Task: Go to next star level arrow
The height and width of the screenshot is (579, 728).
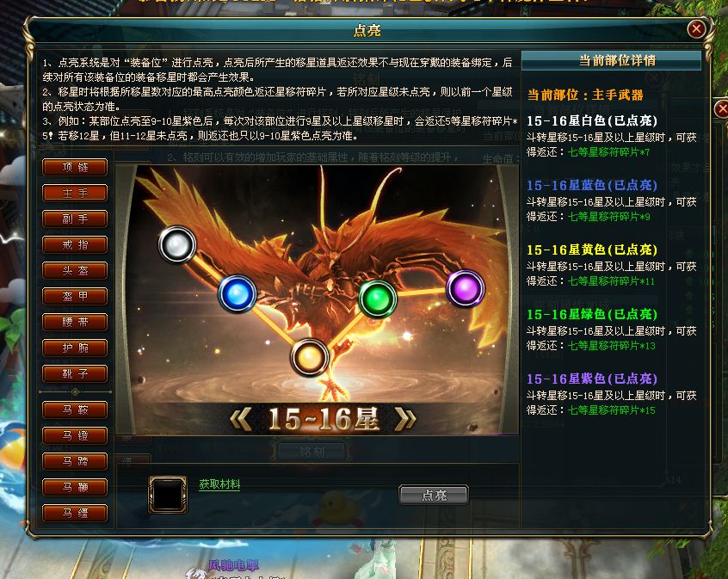Action: pos(404,419)
